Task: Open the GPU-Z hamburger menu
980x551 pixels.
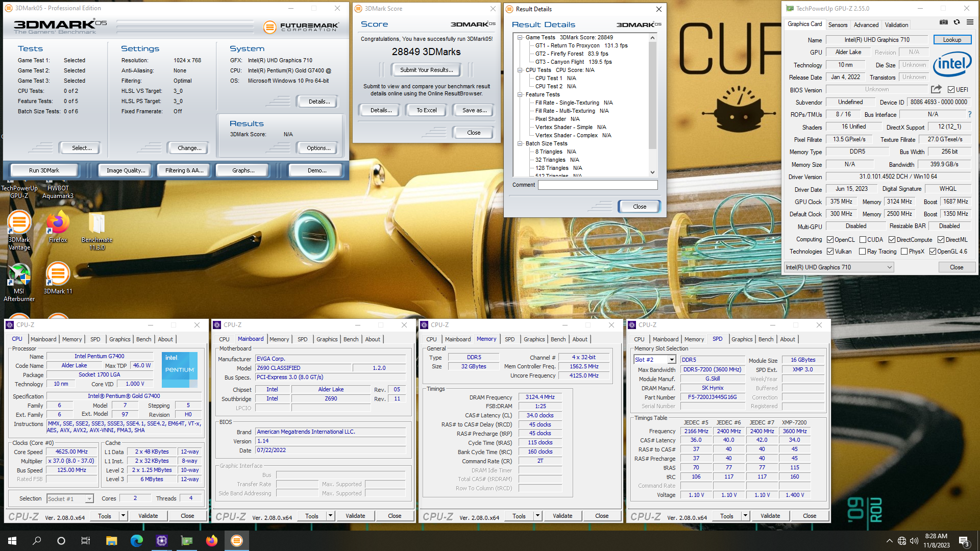Action: click(x=970, y=22)
